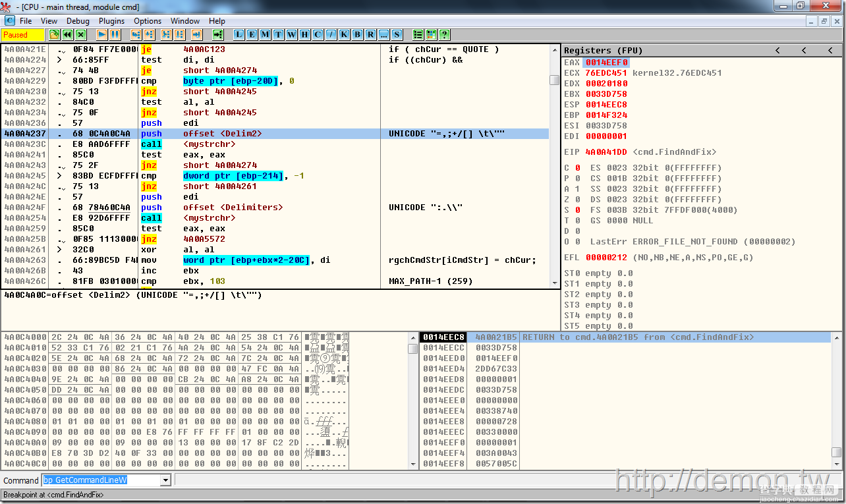Open the Log window with the L icon
Viewport: 846px width, 504px height.
click(x=239, y=34)
